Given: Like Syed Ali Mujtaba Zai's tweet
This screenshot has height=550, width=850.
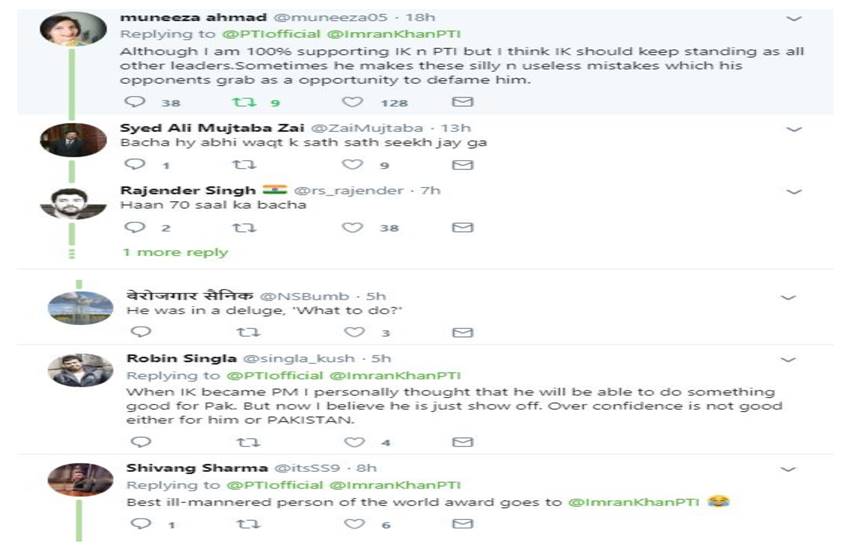Looking at the screenshot, I should click(352, 165).
